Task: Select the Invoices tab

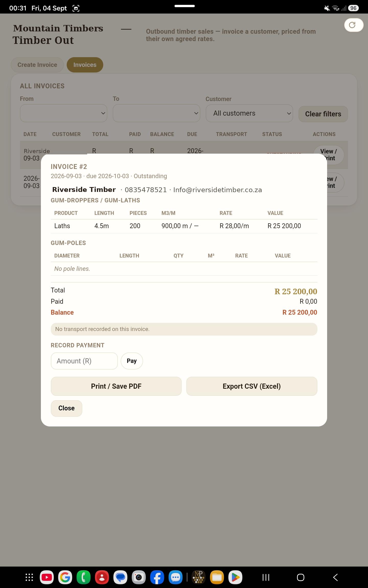Action: tap(85, 65)
